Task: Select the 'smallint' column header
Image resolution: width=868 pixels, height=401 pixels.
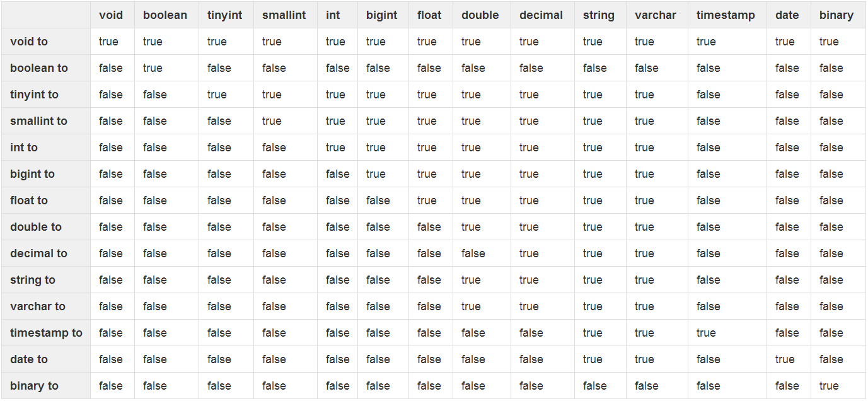Action: tap(284, 15)
